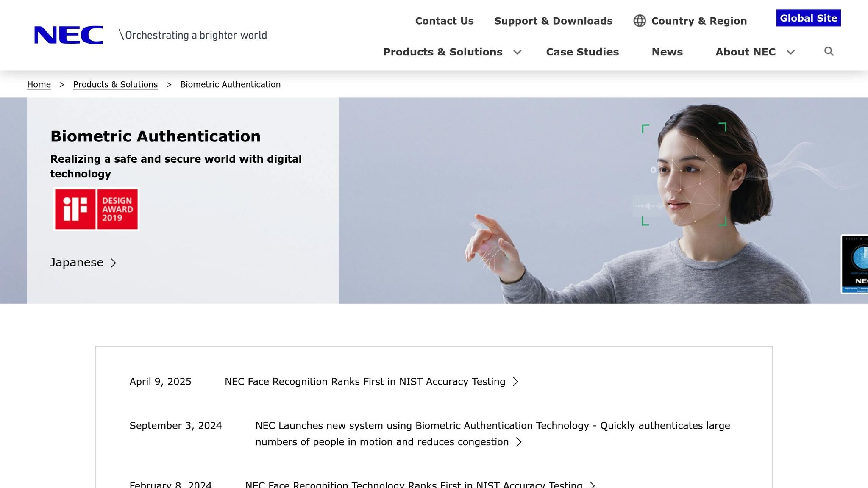The image size is (868, 488).
Task: Open the September 3, 2024 news article
Action: [492, 426]
